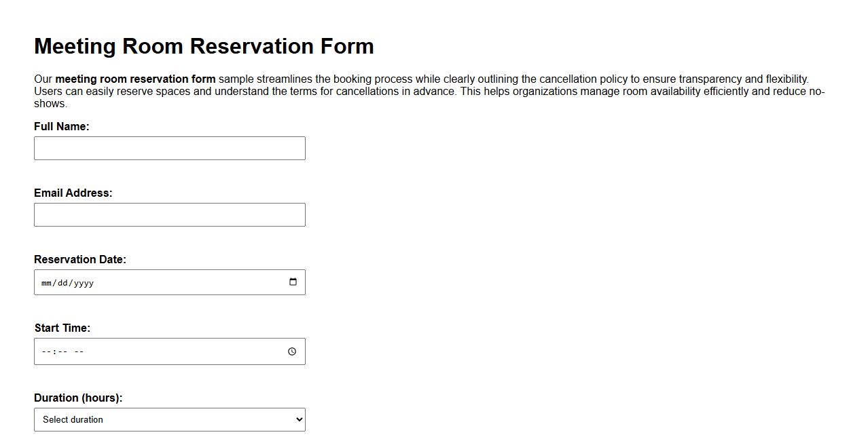Select the month (mm) segment of the date
Screen dimensions: 868x441
(46, 283)
